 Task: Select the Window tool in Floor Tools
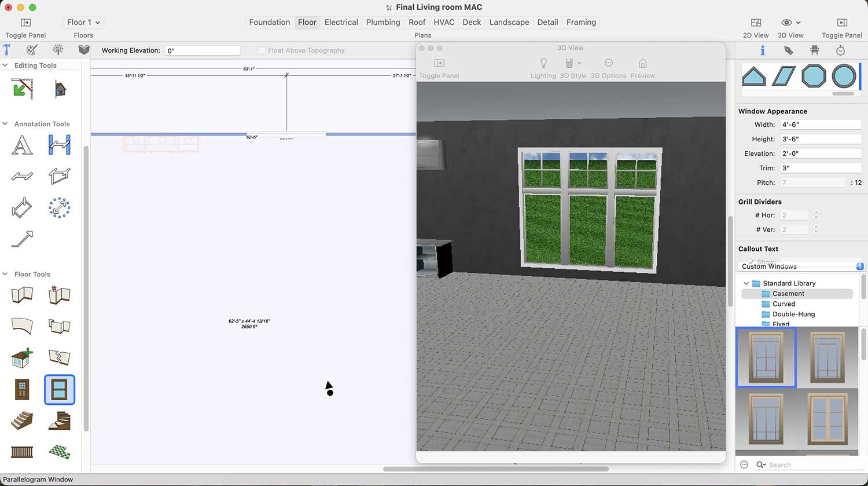[59, 389]
